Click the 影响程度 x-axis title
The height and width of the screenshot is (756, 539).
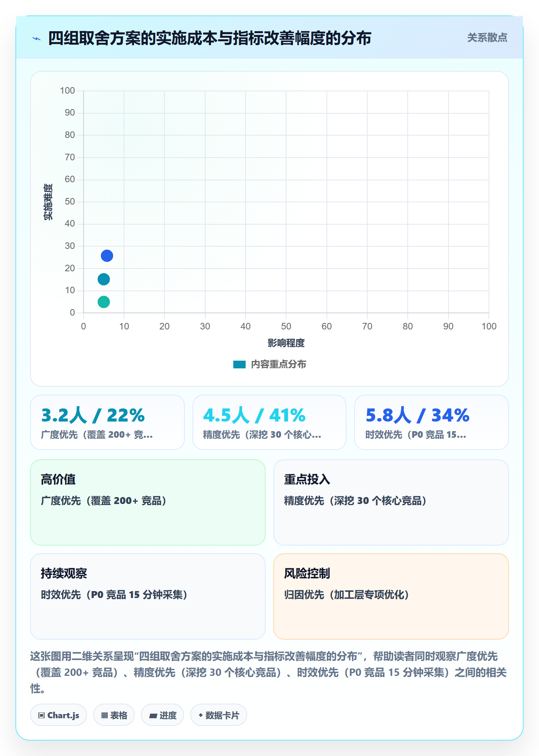click(286, 343)
